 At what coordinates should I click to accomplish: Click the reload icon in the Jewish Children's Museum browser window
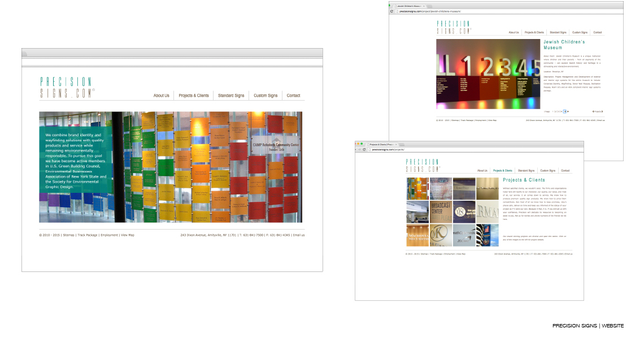pyautogui.click(x=392, y=11)
